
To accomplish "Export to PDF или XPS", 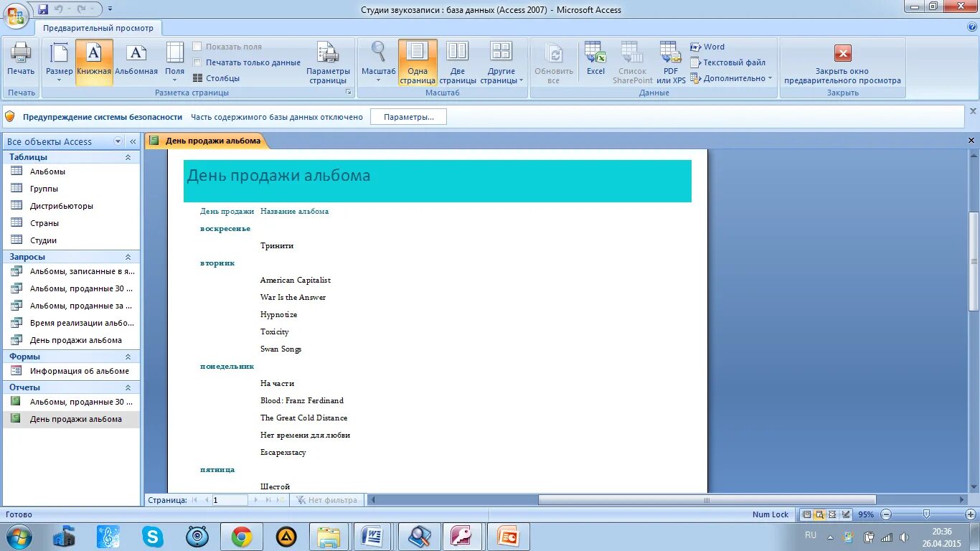I will point(671,62).
